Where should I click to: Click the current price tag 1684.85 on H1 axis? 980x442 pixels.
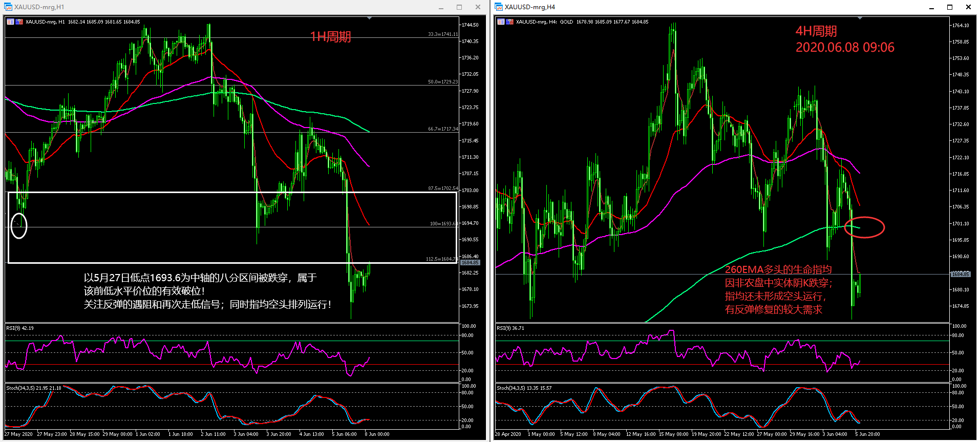pyautogui.click(x=470, y=263)
